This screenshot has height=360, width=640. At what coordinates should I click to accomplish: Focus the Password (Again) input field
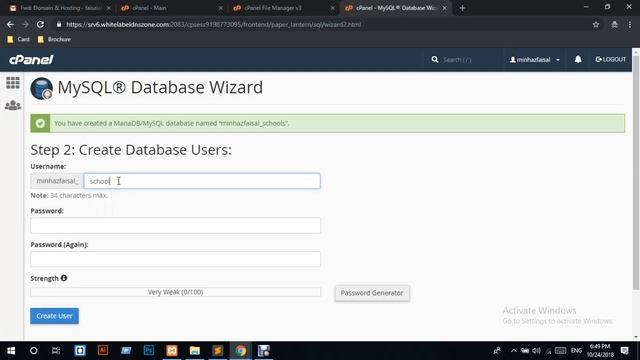(x=176, y=259)
